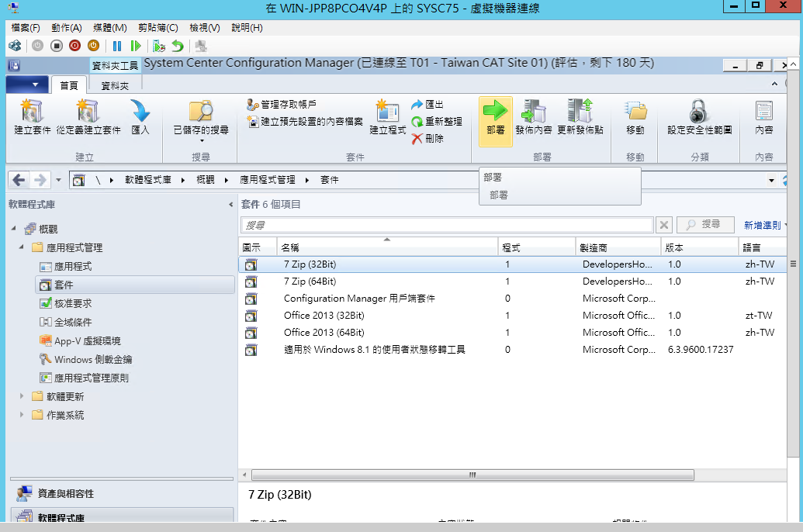Delete the selected package with 刪除

pos(427,138)
